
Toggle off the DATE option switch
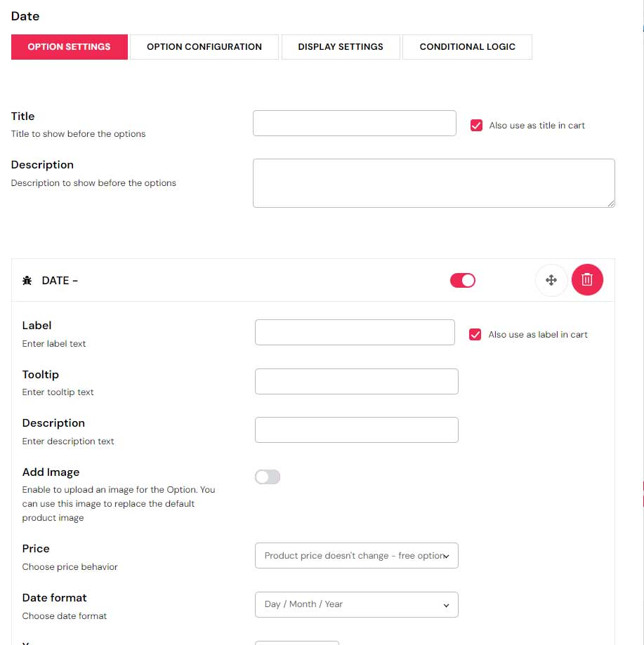[x=463, y=281]
